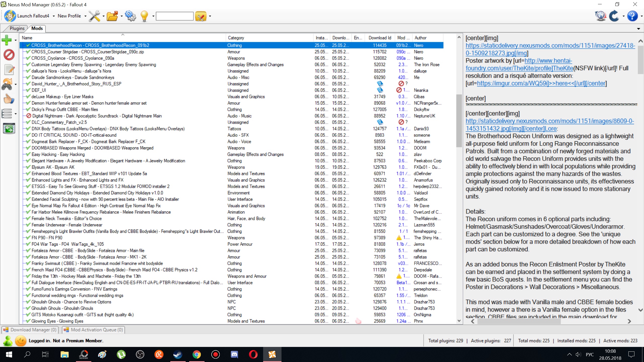The image size is (644, 362).
Task: Open the wrench and screwdriver tools icon
Action: click(x=95, y=16)
